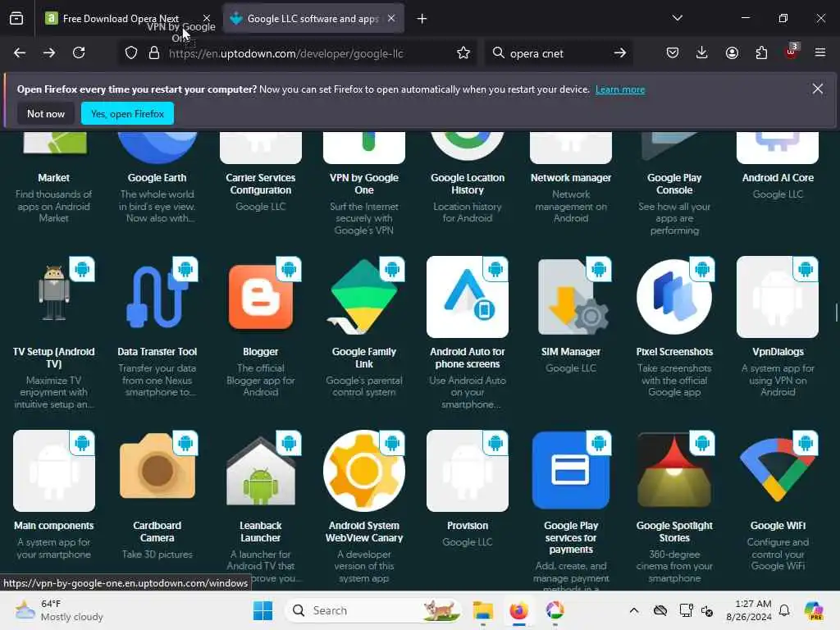The height and width of the screenshot is (630, 840).
Task: Save page to Pocket
Action: [x=673, y=52]
